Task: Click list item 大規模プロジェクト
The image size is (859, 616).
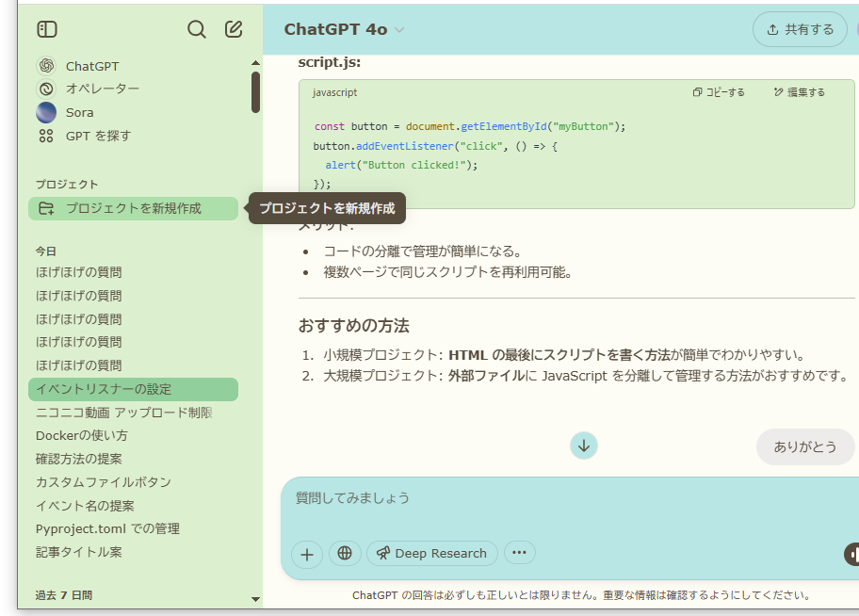Action: 586,376
